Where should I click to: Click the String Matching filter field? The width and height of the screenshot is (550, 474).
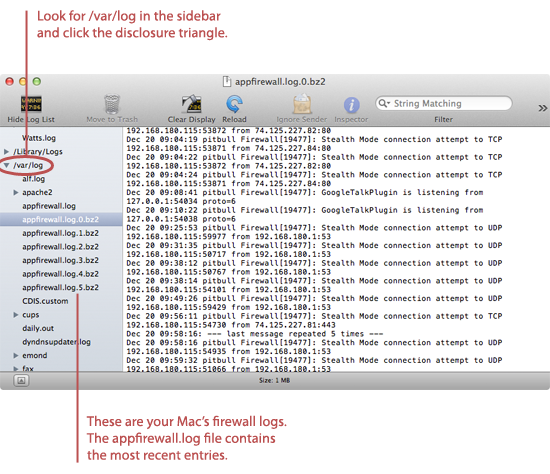tap(443, 103)
